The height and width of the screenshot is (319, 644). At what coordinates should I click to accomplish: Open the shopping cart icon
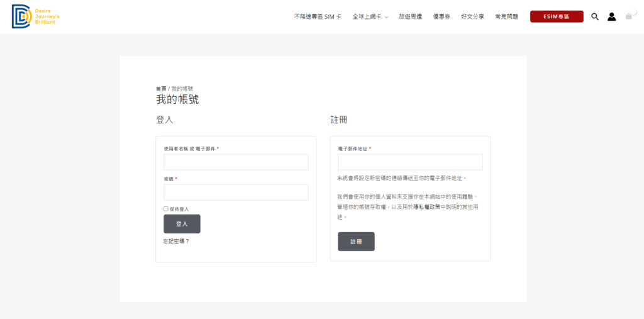pyautogui.click(x=628, y=16)
